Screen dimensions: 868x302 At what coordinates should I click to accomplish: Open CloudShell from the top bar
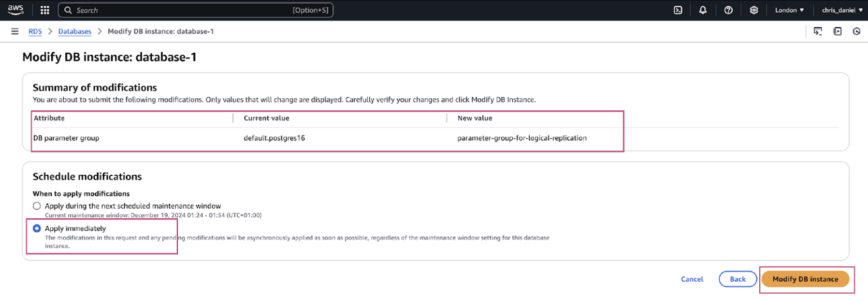[678, 10]
